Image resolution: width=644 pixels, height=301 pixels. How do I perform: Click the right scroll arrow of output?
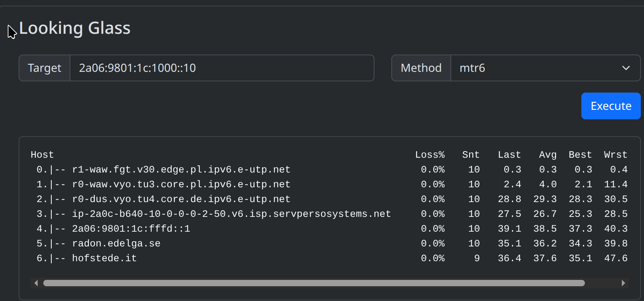click(623, 283)
